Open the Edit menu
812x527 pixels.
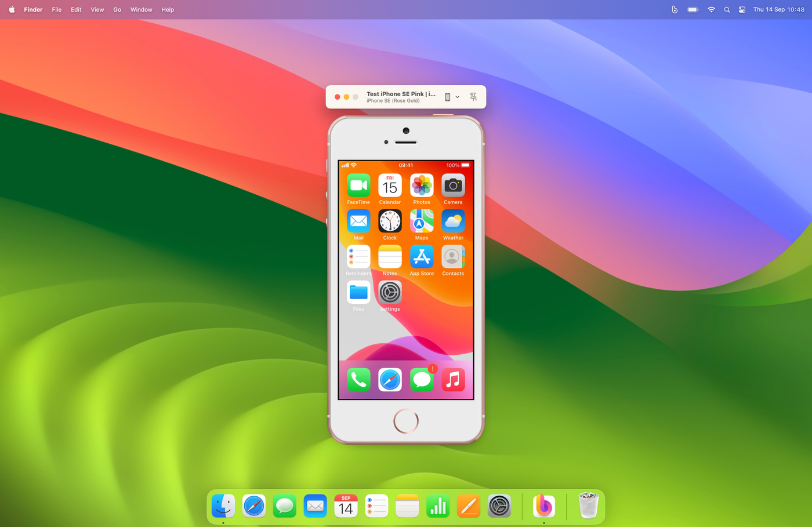tap(76, 9)
